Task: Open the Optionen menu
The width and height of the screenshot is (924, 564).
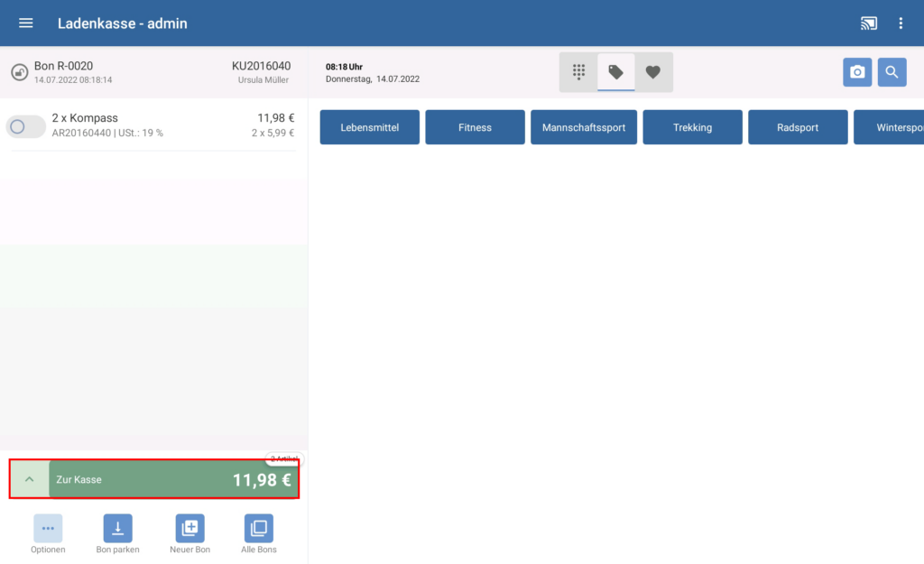Action: tap(48, 529)
